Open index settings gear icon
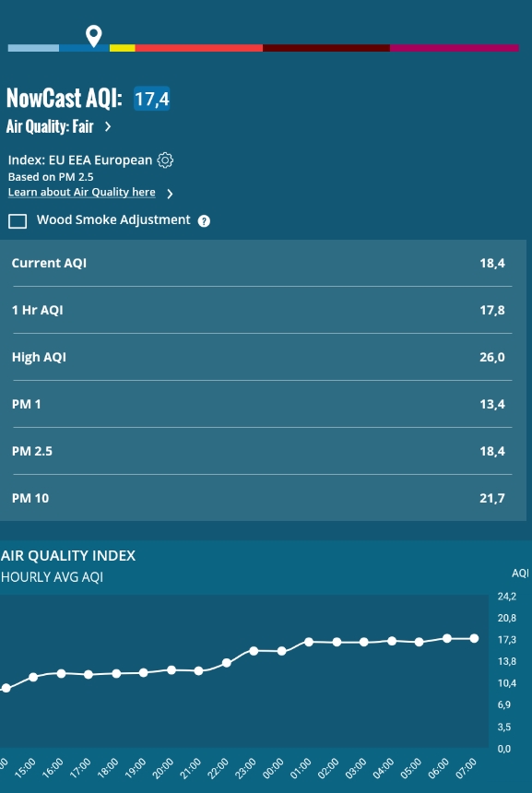 tap(165, 160)
